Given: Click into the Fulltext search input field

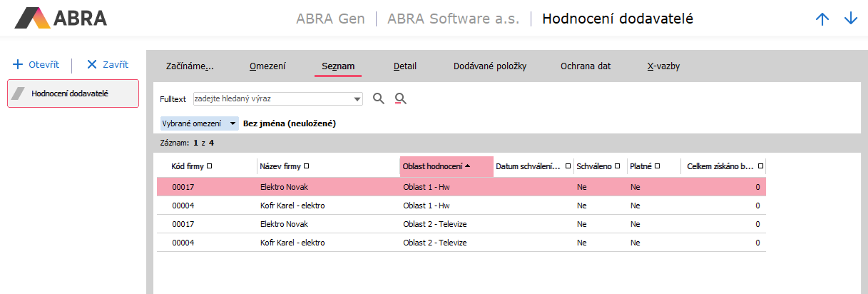Looking at the screenshot, I should [271, 98].
